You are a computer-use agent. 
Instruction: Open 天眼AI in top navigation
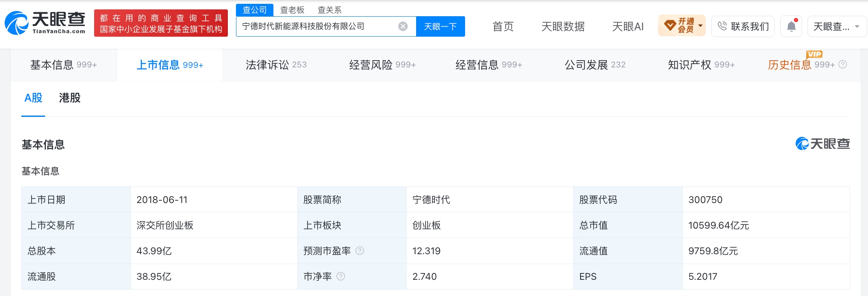(x=628, y=26)
